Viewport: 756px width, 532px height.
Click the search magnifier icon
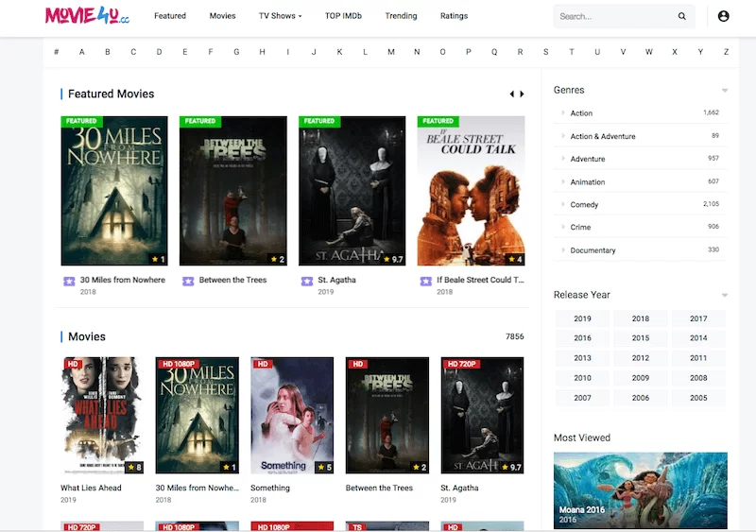click(682, 16)
